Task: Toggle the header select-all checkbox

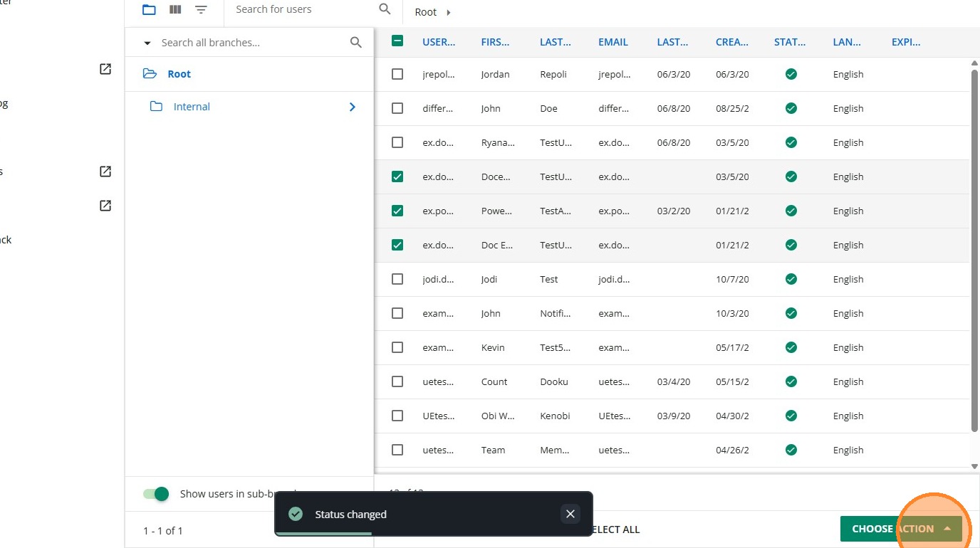Action: (x=397, y=41)
